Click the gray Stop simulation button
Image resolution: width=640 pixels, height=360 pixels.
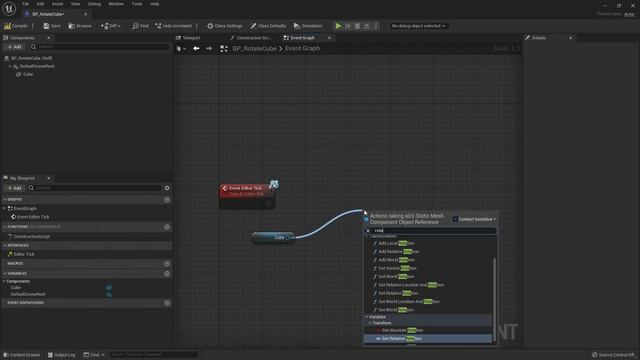pos(358,26)
